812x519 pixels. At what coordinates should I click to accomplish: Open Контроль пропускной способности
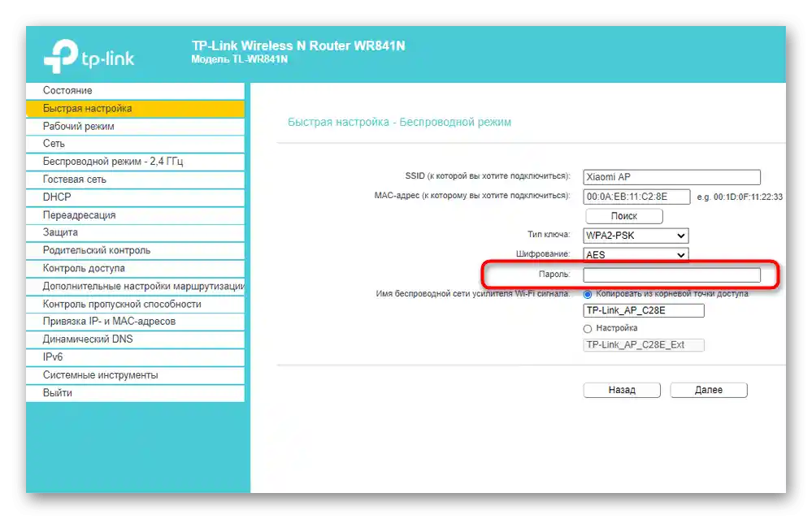coord(135,305)
